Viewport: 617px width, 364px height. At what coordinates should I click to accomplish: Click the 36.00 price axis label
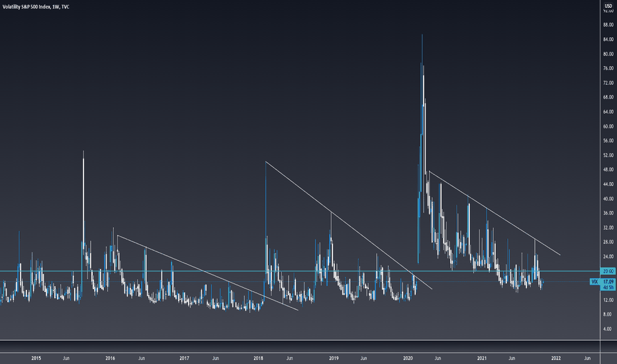608,213
